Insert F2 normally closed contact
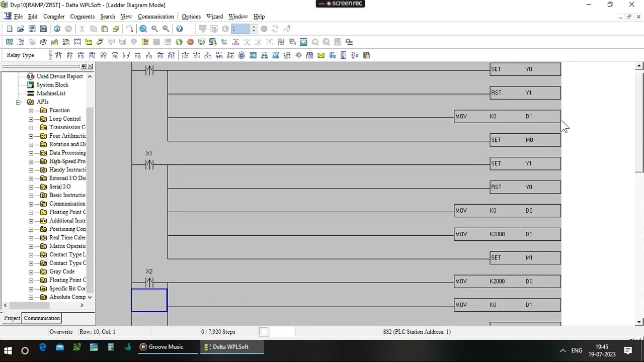The height and width of the screenshot is (362, 644). pyautogui.click(x=69, y=55)
